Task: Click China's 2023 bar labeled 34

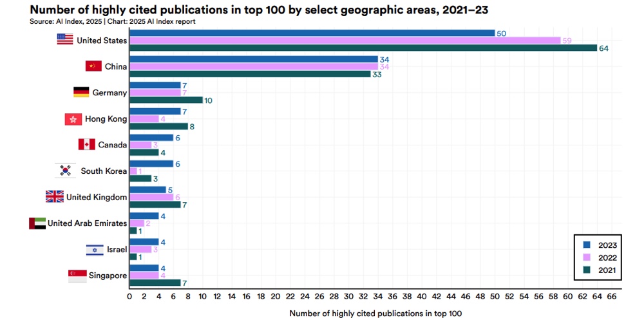Action: (254, 59)
